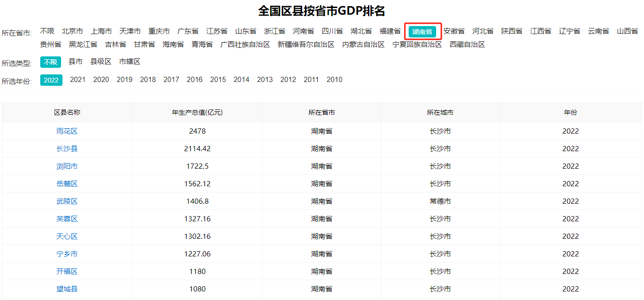Filter by 西藏自治区
The height and width of the screenshot is (300, 644).
(x=467, y=44)
